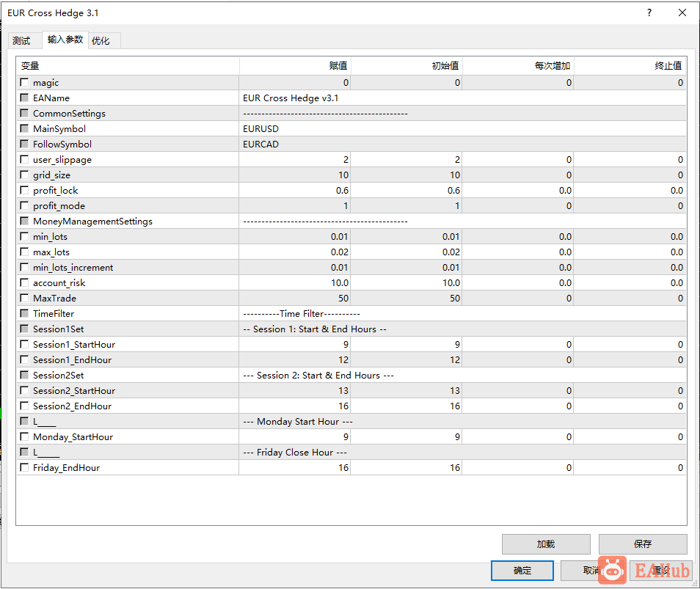Click account_risk assigned value 10.0
700x589 pixels.
tap(295, 283)
